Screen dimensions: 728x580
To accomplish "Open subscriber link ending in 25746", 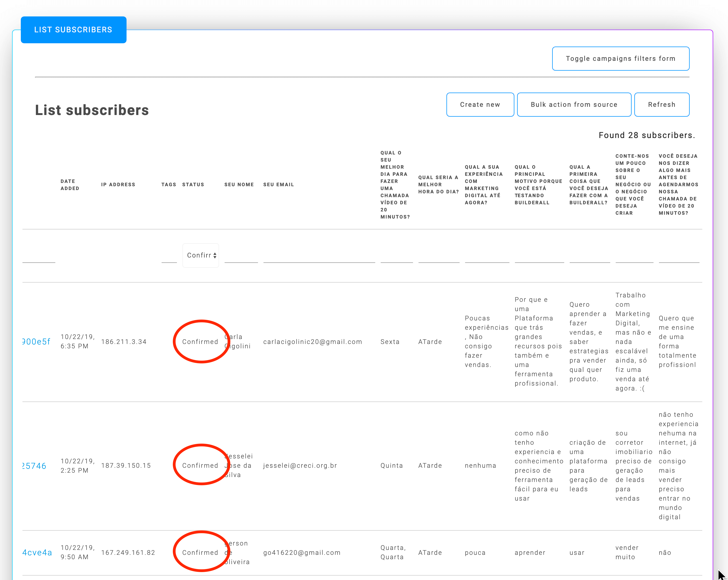I will point(34,466).
